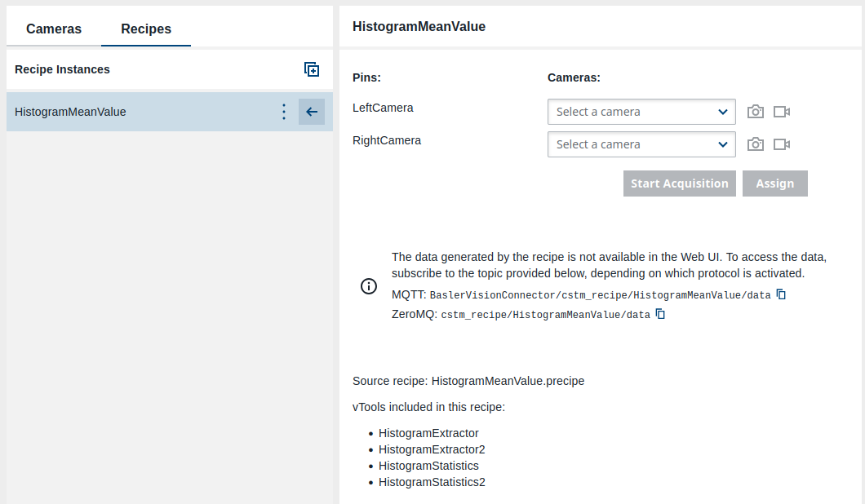Switch to the Cameras tab
The image size is (865, 504).
[54, 29]
